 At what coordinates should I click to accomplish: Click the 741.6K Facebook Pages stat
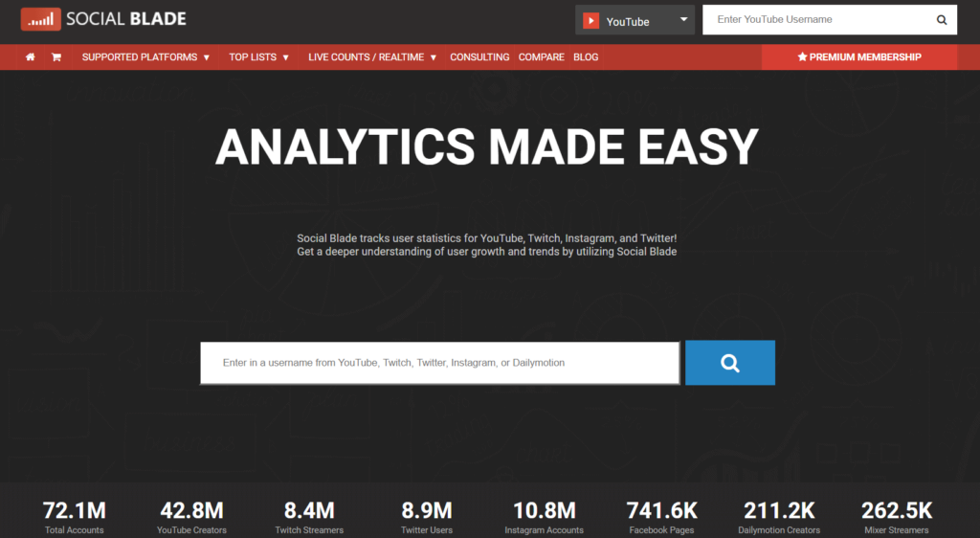tap(662, 518)
